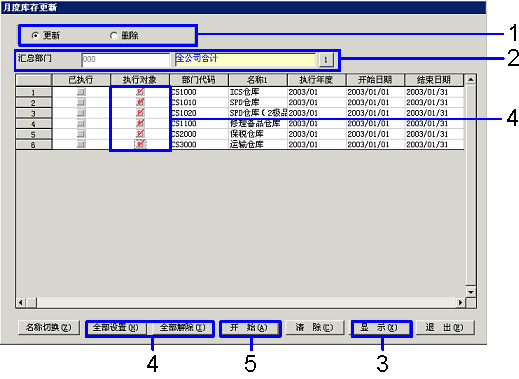Click the vertical scrollbar up arrow
The image size is (519, 379).
(x=471, y=80)
